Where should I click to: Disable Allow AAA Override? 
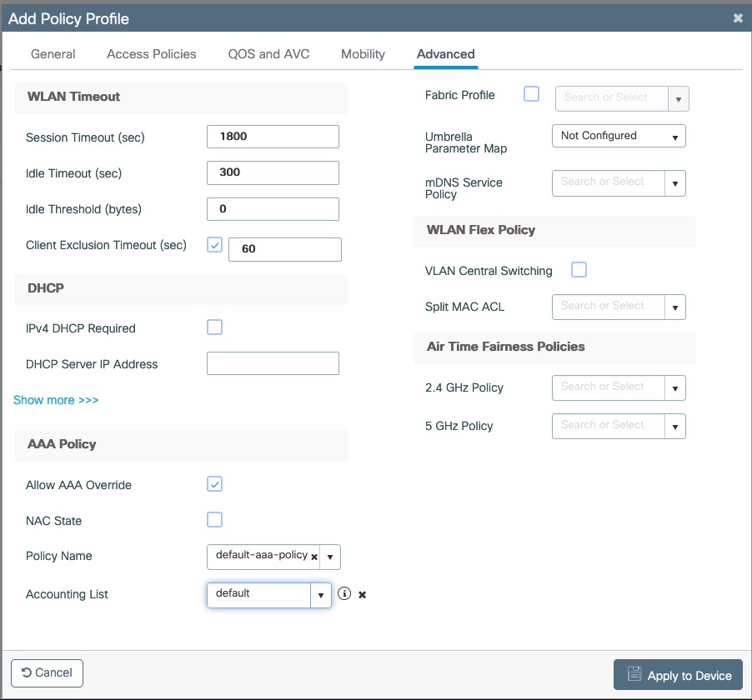[214, 483]
